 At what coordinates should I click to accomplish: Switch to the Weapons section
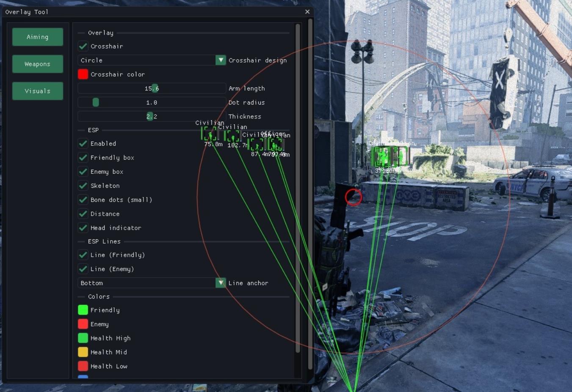(x=38, y=64)
